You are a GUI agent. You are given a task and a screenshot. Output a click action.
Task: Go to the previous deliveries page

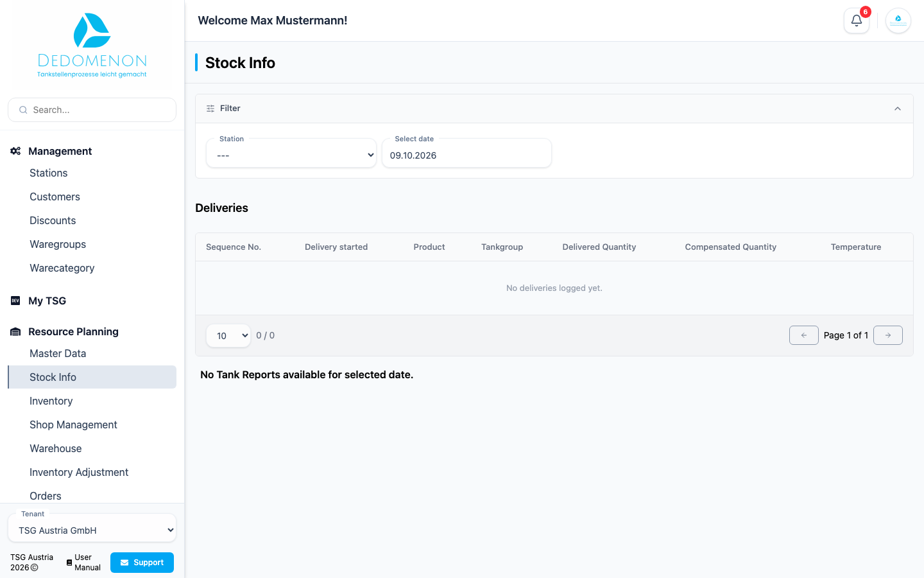click(x=804, y=335)
